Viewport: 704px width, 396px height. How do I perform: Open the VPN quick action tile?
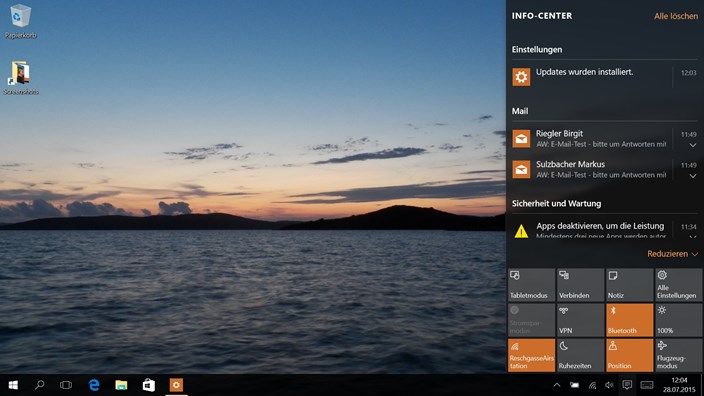(x=580, y=320)
